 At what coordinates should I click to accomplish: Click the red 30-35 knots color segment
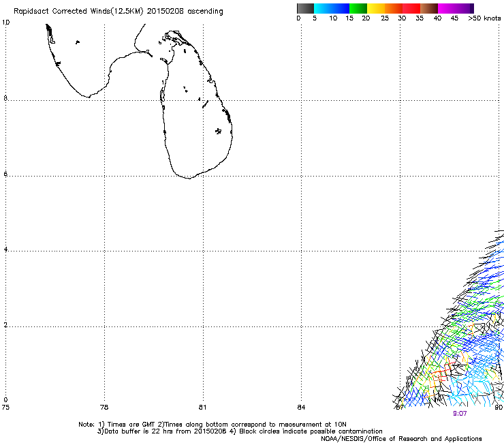pos(411,8)
